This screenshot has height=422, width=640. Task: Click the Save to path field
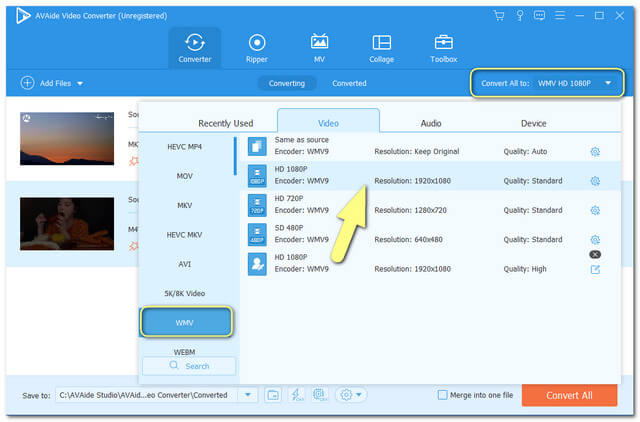[147, 395]
